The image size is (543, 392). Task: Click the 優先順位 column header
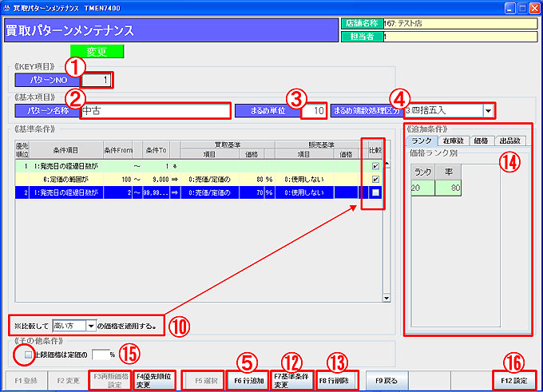tap(22, 150)
